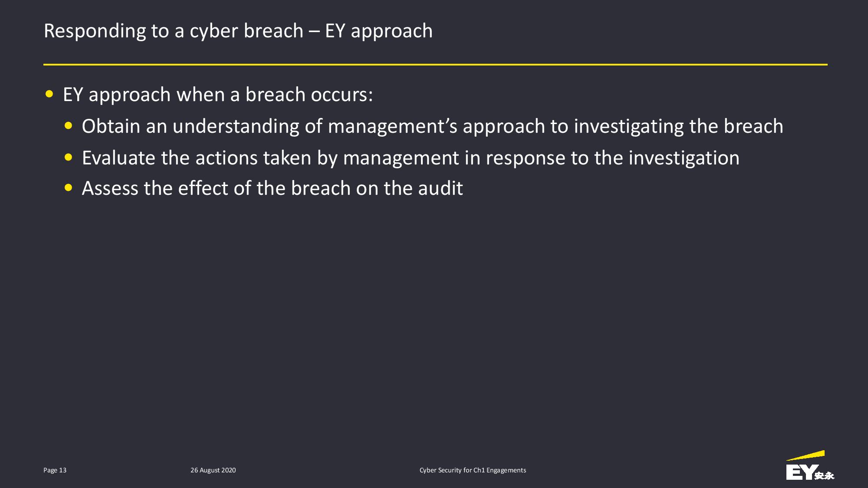Click the yellow bullet before 'Evaluate the actions'
The width and height of the screenshot is (868, 488).
69,157
